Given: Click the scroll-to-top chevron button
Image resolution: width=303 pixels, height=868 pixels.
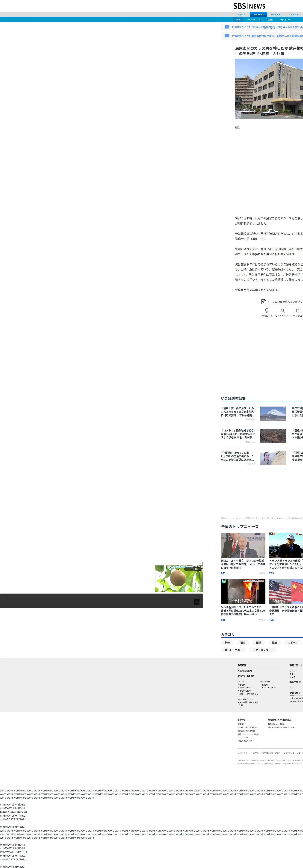Looking at the screenshot, I should pyautogui.click(x=196, y=602).
